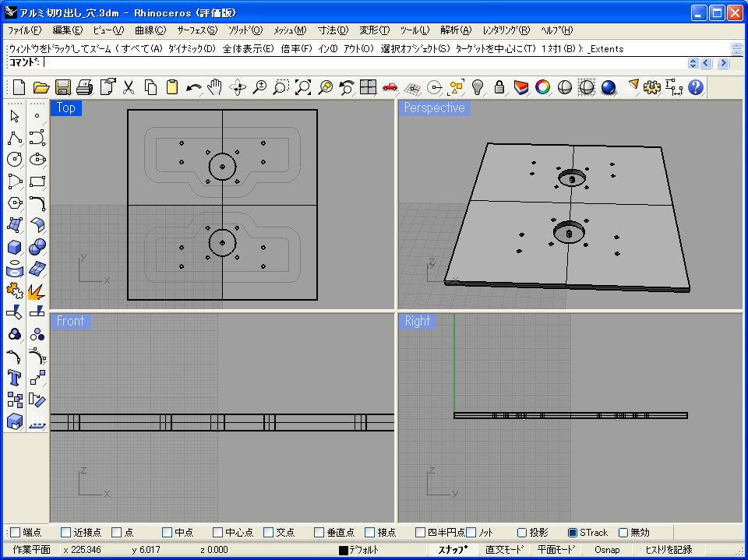The width and height of the screenshot is (748, 560).
Task: Click the Lock padlock icon
Action: click(x=499, y=87)
